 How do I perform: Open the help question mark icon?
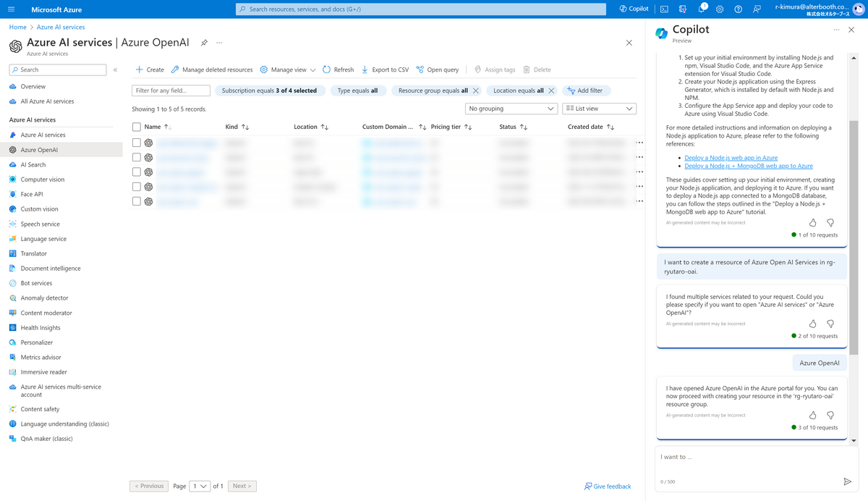pyautogui.click(x=738, y=9)
